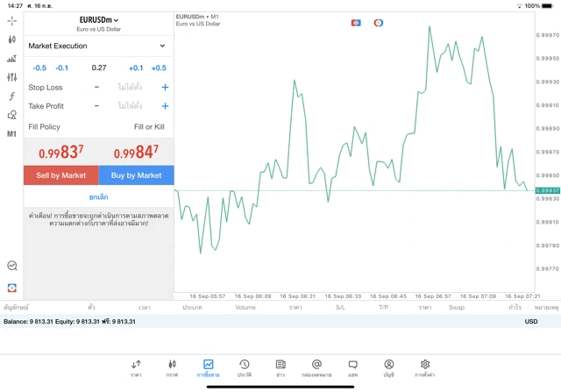
Task: Select the crosshair tool in sidebar
Action: pyautogui.click(x=11, y=21)
